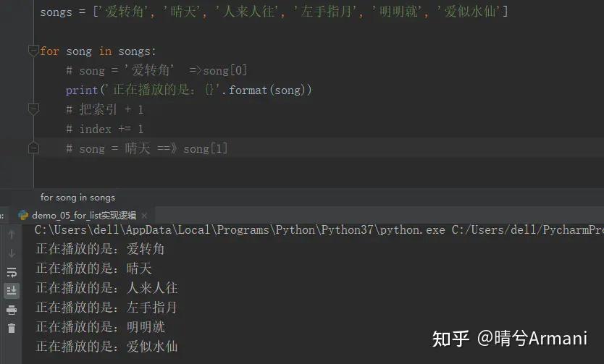Toggle Scroll to End in the console
This screenshot has height=364, width=604.
pyautogui.click(x=12, y=291)
